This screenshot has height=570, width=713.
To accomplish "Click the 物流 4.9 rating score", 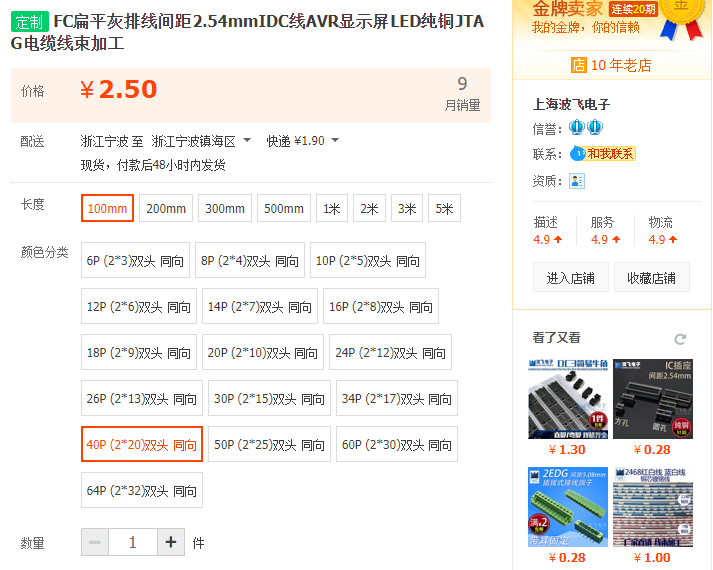I will pos(663,239).
